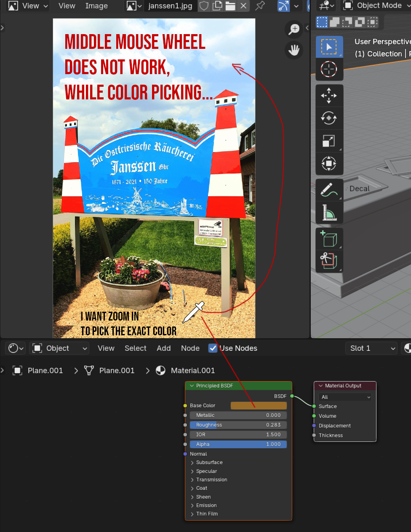Open the Image menu
The image size is (411, 532).
(x=96, y=6)
